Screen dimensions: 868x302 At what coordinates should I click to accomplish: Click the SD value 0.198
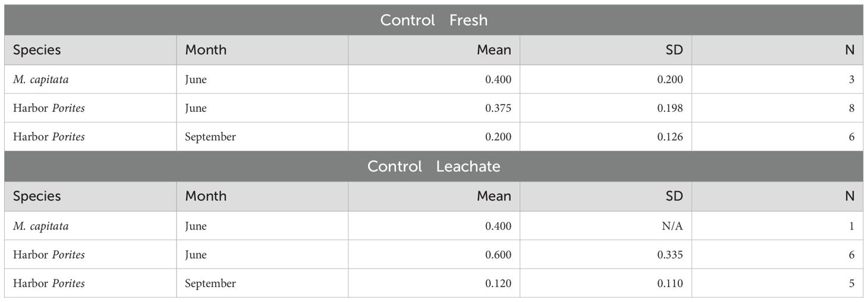coord(606,108)
